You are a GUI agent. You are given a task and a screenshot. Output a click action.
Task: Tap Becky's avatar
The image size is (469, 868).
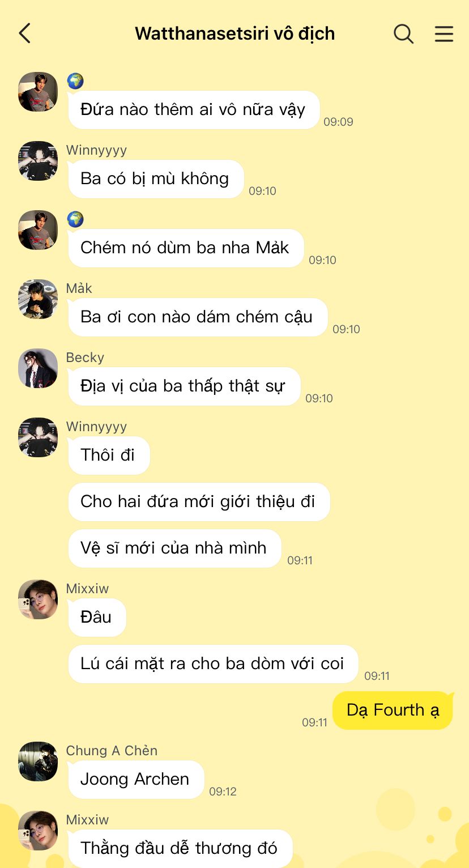(38, 368)
